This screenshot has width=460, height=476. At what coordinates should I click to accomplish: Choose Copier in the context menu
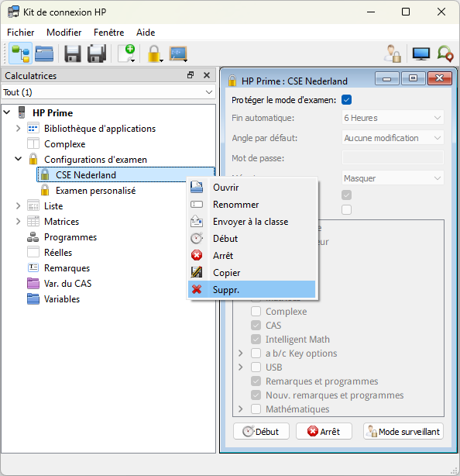point(252,272)
